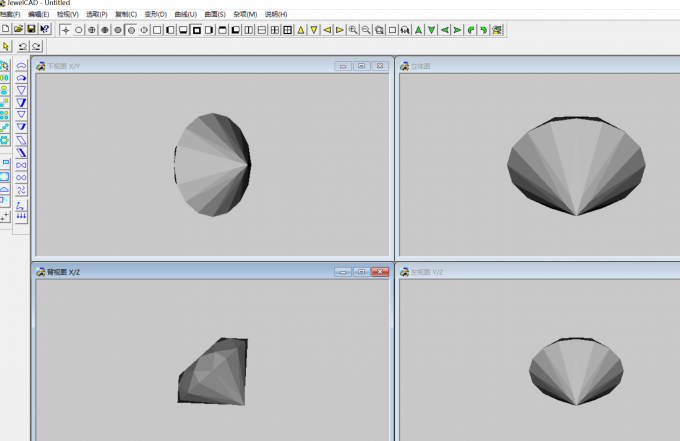This screenshot has width=680, height=441.
Task: Zoom out with the minus magnifier
Action: (x=366, y=30)
